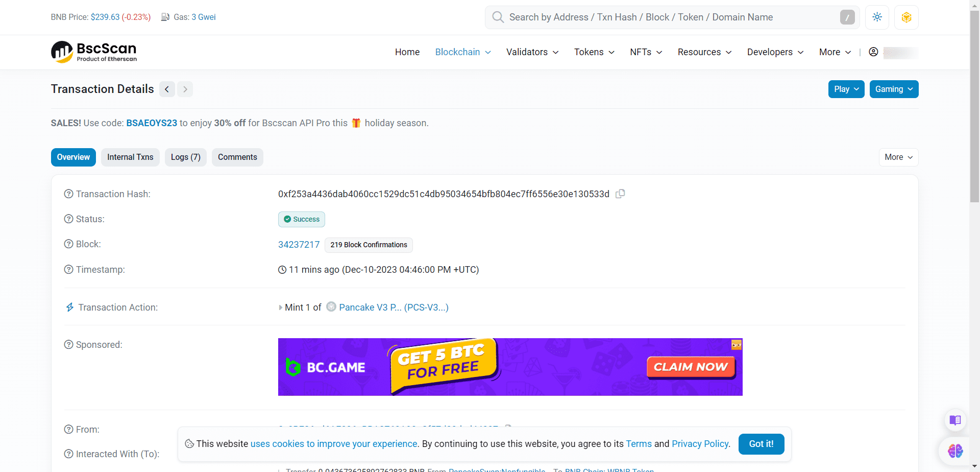The width and height of the screenshot is (980, 472).
Task: Go to the Home nav item
Action: pos(407,52)
